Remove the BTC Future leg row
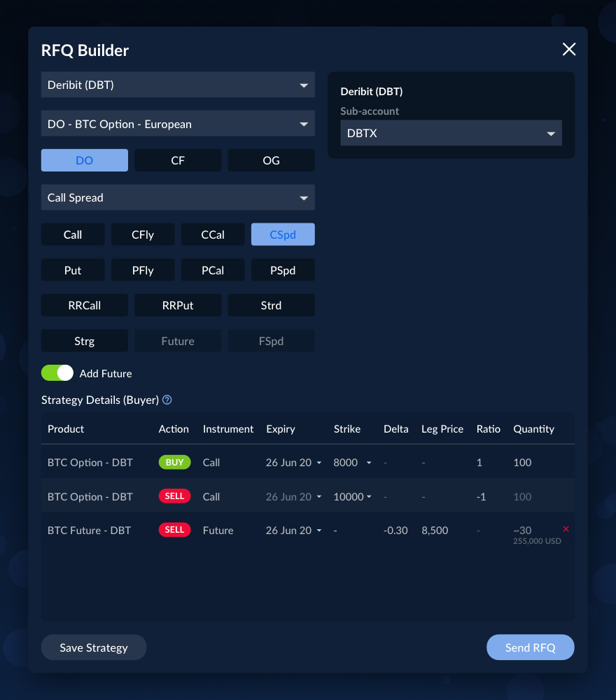 point(566,529)
